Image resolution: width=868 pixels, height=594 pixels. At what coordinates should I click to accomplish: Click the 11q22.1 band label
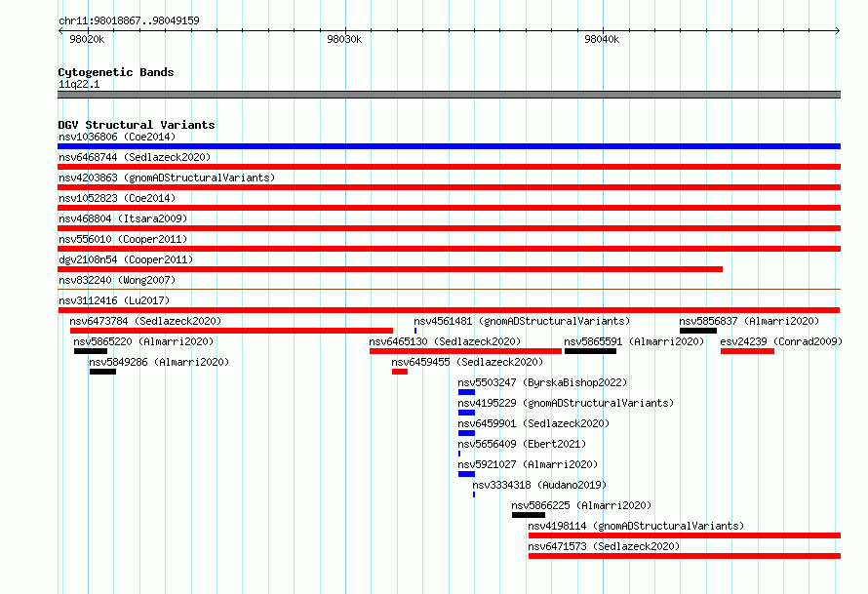coord(79,84)
